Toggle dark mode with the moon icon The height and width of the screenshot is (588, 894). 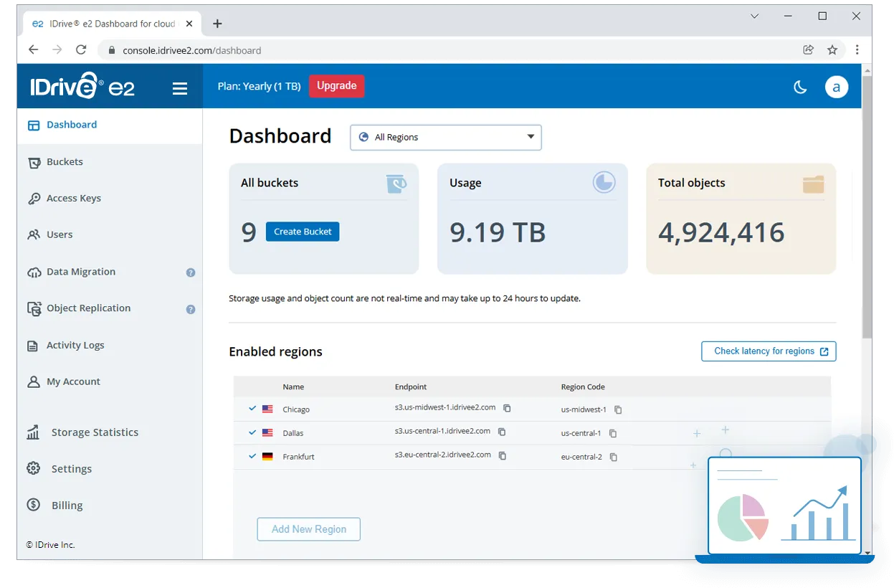point(800,87)
